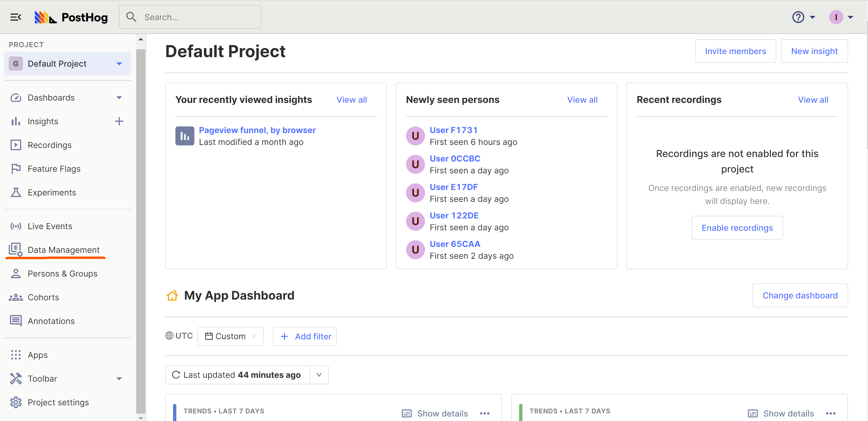Go to Data Management in sidebar
868x421 pixels.
[x=63, y=250]
